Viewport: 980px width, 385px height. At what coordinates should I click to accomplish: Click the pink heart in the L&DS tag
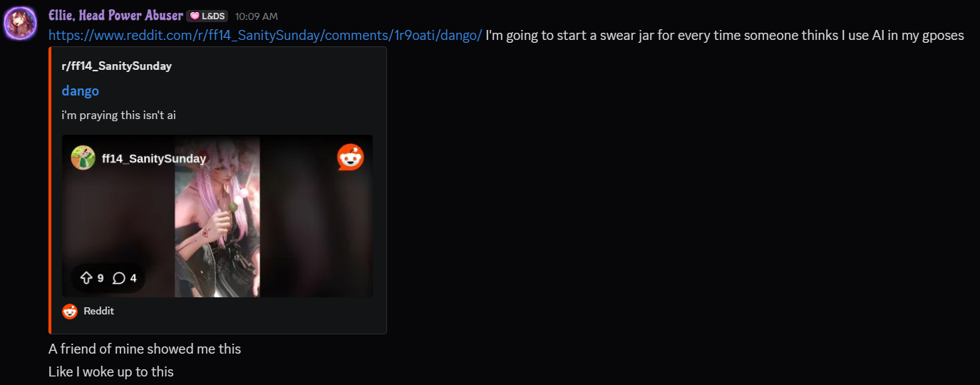point(195,16)
